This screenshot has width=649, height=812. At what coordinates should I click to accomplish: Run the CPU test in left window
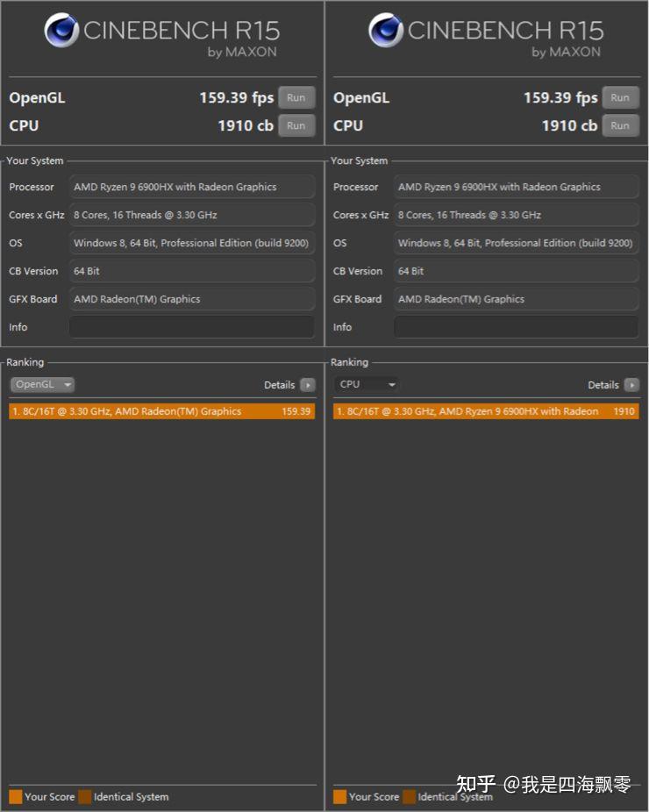pyautogui.click(x=296, y=126)
